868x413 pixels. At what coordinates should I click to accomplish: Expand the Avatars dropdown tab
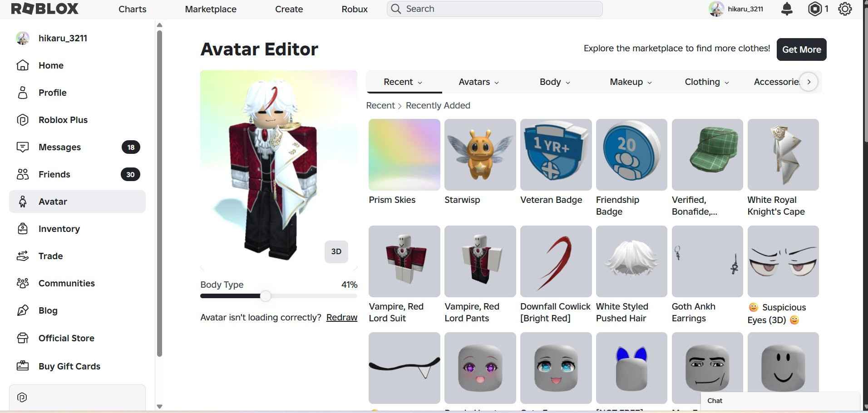point(478,82)
